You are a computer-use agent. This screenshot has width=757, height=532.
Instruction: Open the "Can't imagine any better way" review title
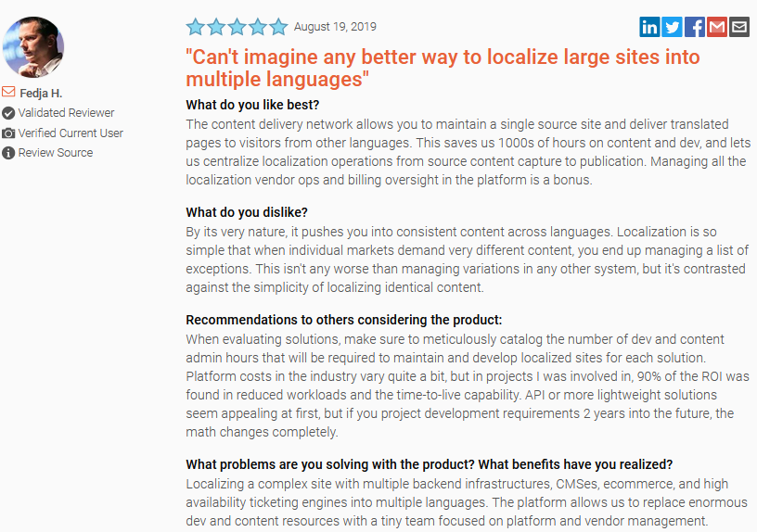pyautogui.click(x=443, y=68)
